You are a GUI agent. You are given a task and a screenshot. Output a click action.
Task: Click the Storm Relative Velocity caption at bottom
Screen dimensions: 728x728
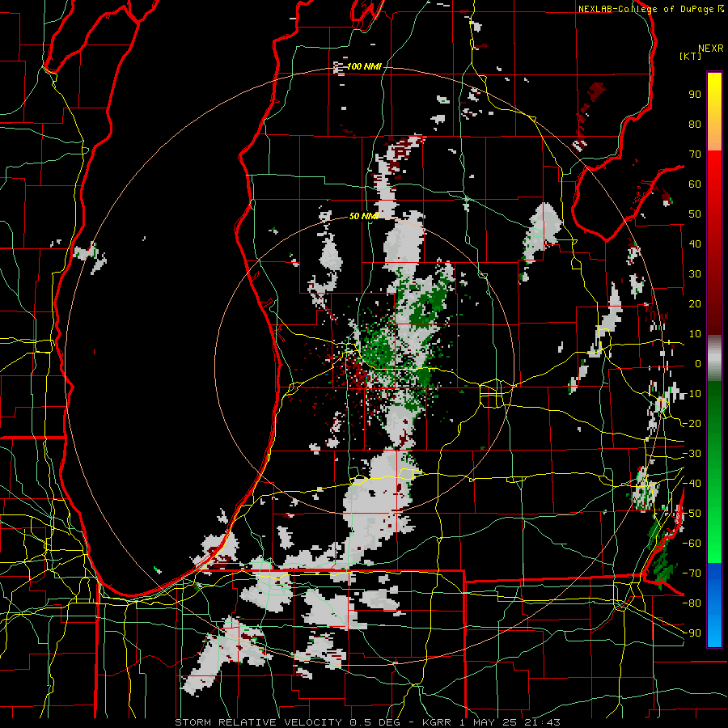click(x=367, y=722)
